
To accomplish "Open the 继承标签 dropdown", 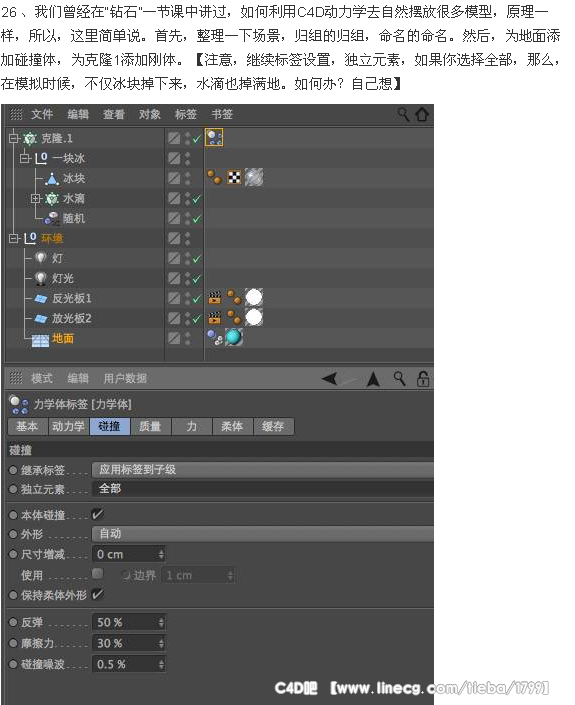I will [x=263, y=470].
